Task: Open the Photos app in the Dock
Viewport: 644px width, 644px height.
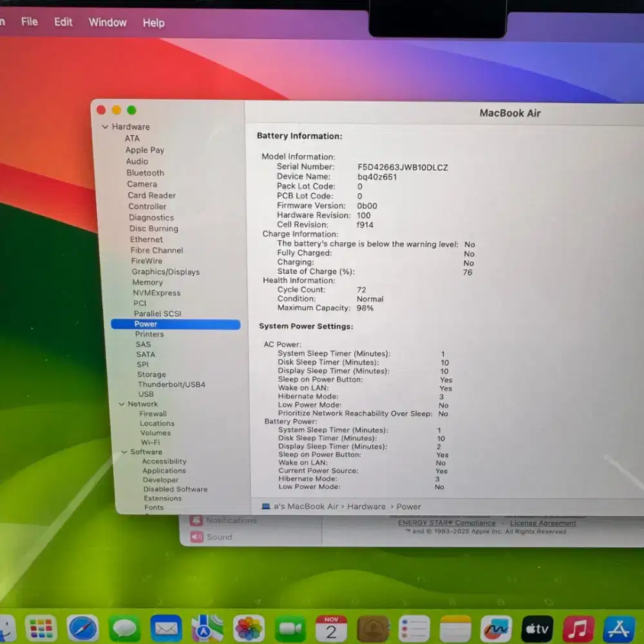Action: tap(249, 627)
